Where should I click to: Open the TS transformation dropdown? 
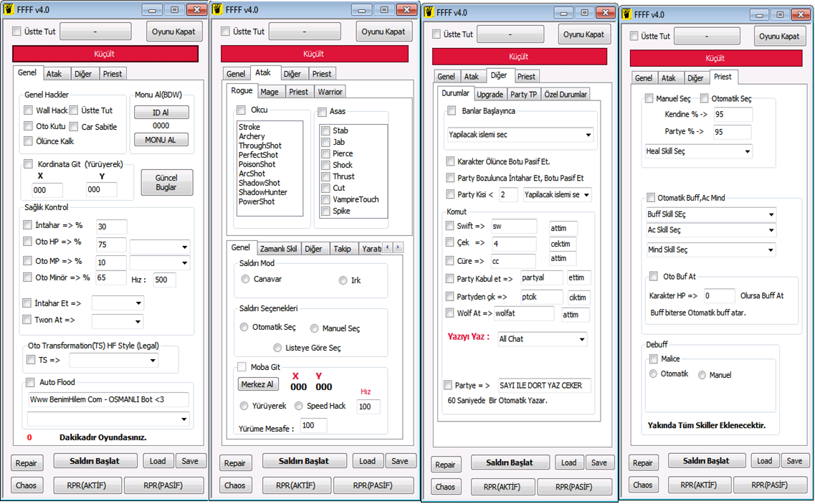[113, 360]
